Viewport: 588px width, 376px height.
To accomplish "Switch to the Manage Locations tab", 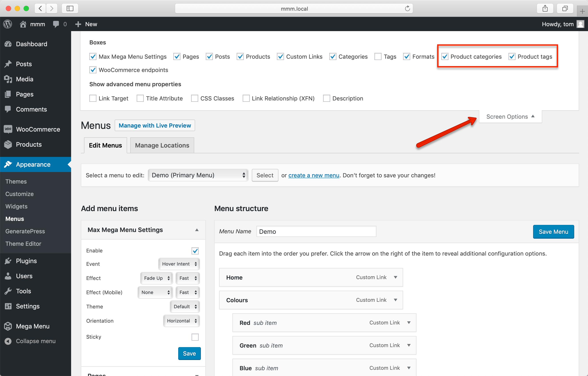I will [162, 145].
